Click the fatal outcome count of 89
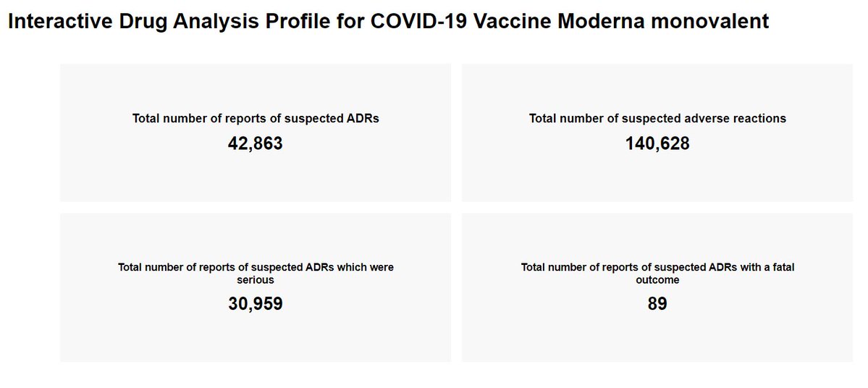Viewport: 868px width, 388px height. [x=657, y=304]
